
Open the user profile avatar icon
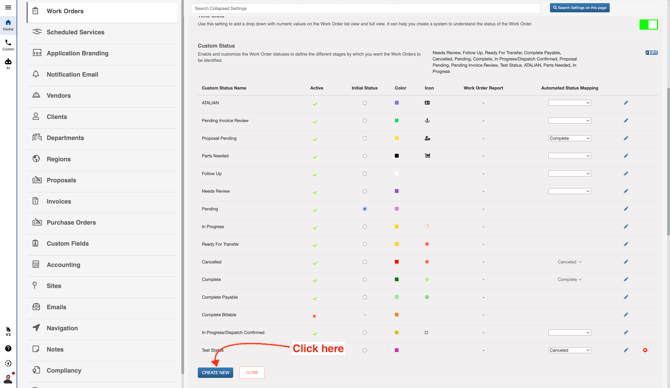pyautogui.click(x=8, y=379)
